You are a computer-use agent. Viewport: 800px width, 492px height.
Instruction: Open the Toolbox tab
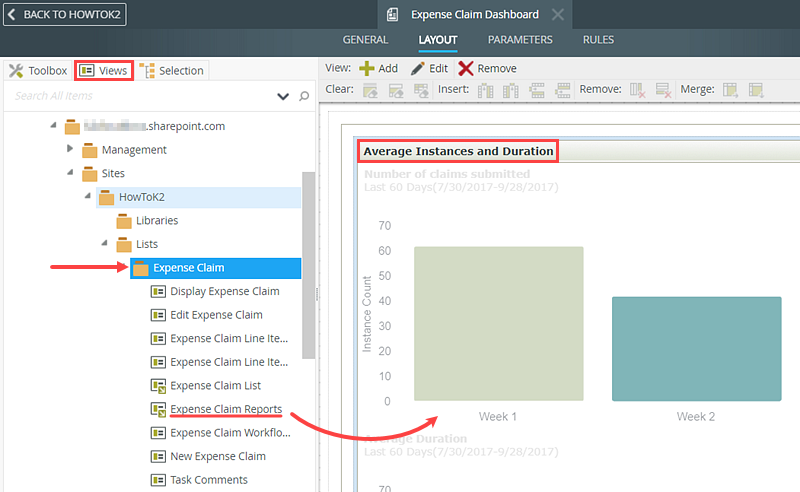tap(38, 70)
